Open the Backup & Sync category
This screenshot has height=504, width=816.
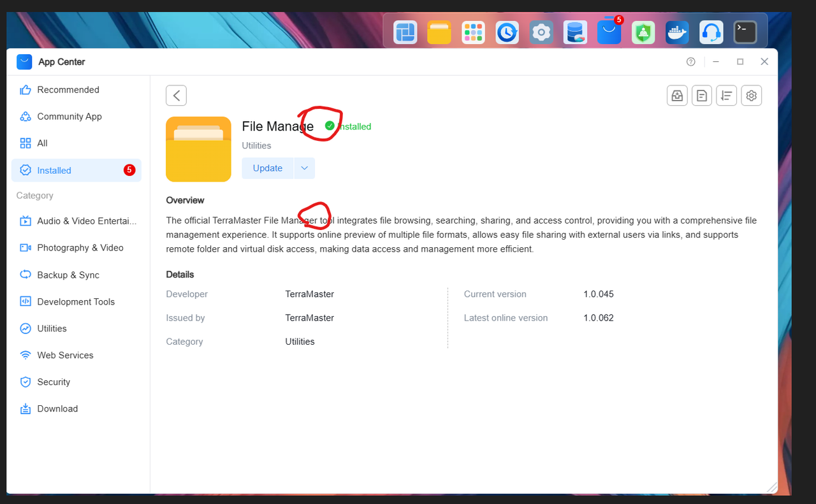click(76, 275)
